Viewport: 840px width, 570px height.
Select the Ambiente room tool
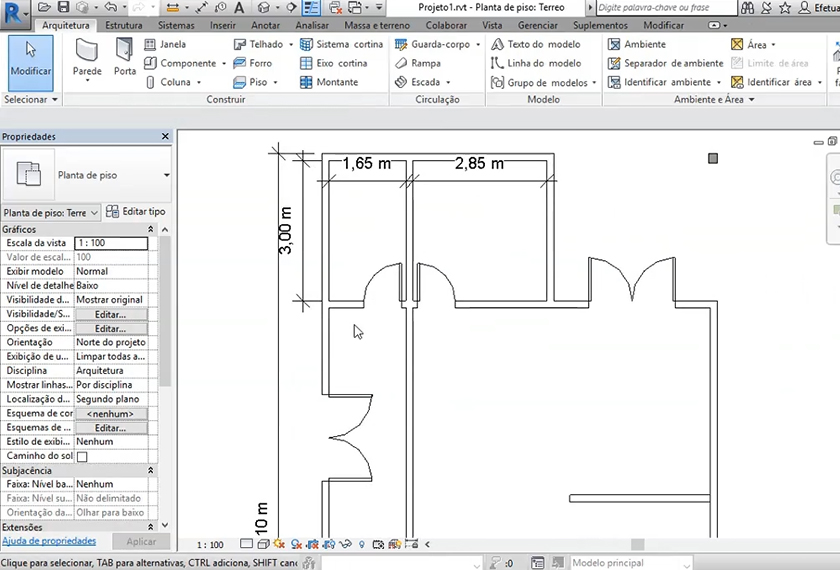tap(643, 45)
